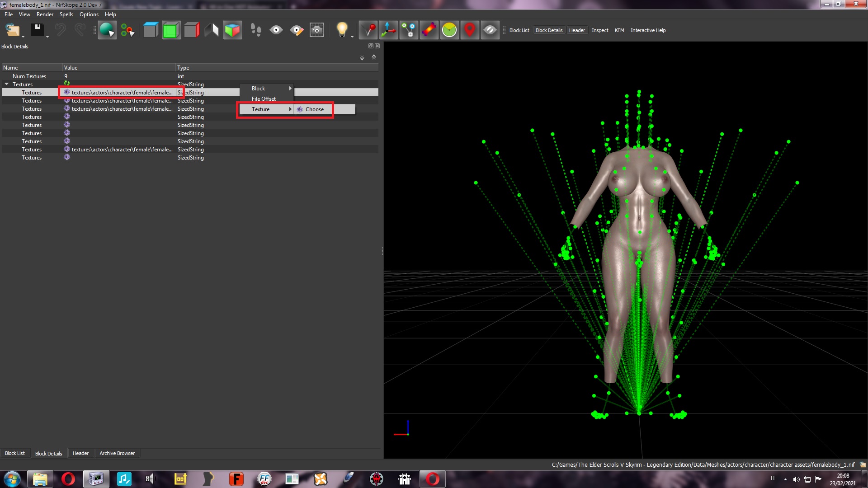Toggle the red pin checkmark render option
The height and width of the screenshot is (488, 868).
[368, 30]
